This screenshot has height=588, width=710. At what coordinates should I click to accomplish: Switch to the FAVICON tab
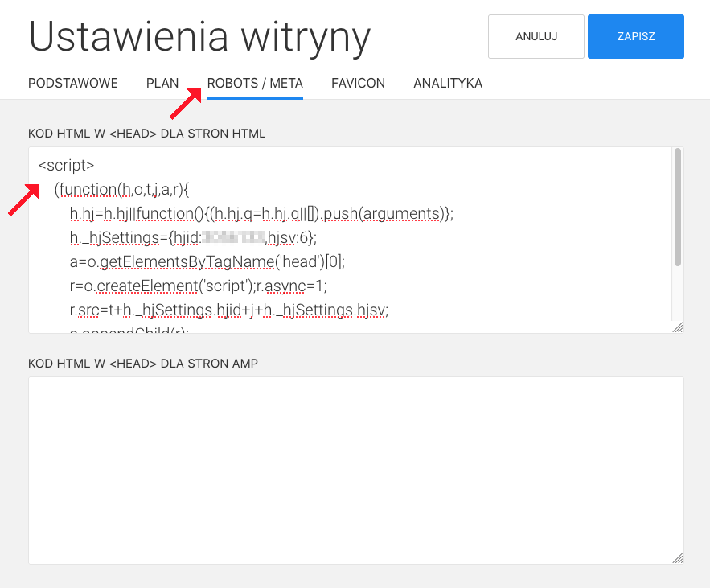click(357, 83)
